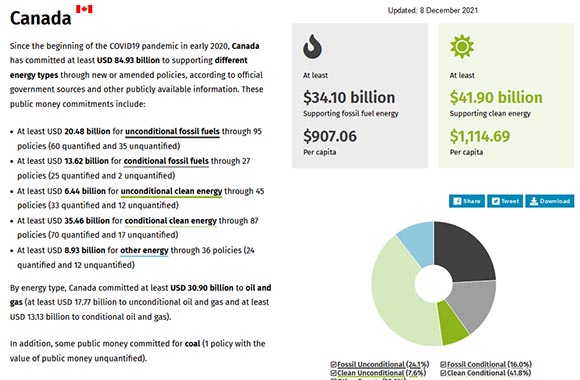Screen dimensions: 580x380
Task: Click the '20.48 billion' amount in first bullet
Action: [x=87, y=131]
